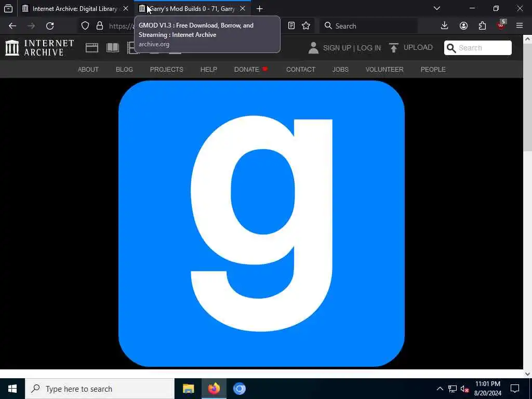Open the VOLUNTEER link

[384, 70]
